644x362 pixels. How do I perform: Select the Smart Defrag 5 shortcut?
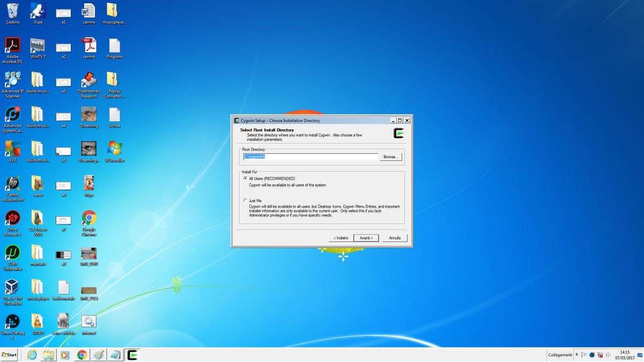point(12,327)
